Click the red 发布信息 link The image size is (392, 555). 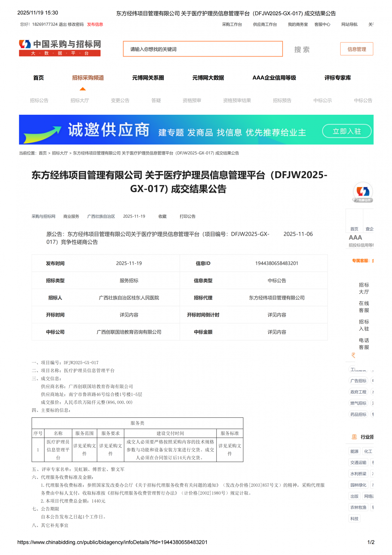95,25
